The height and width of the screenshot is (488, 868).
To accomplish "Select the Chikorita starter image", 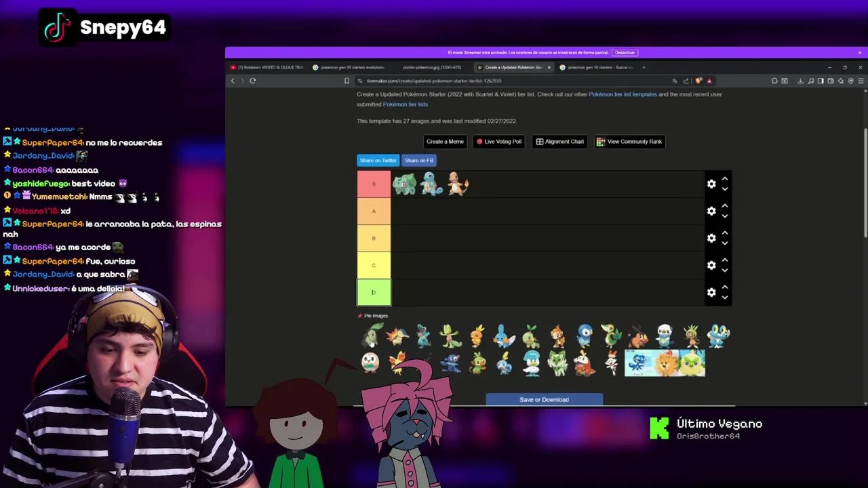I will pos(371,335).
